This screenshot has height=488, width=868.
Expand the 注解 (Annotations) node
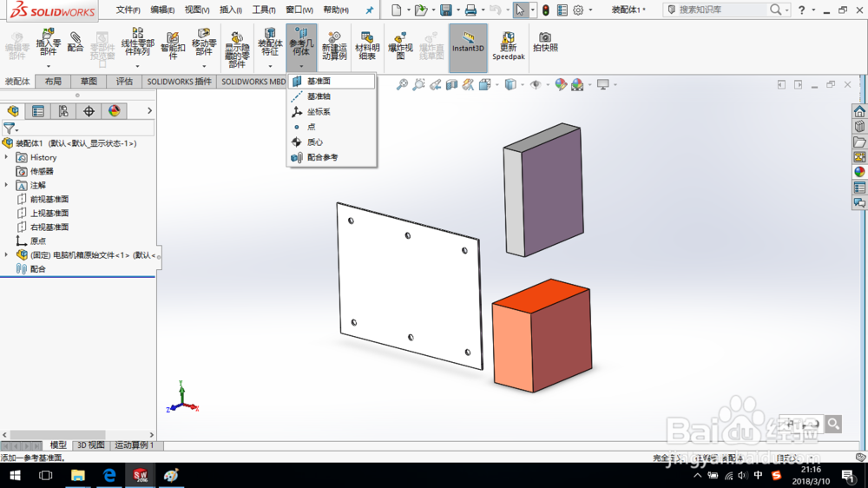pyautogui.click(x=7, y=185)
